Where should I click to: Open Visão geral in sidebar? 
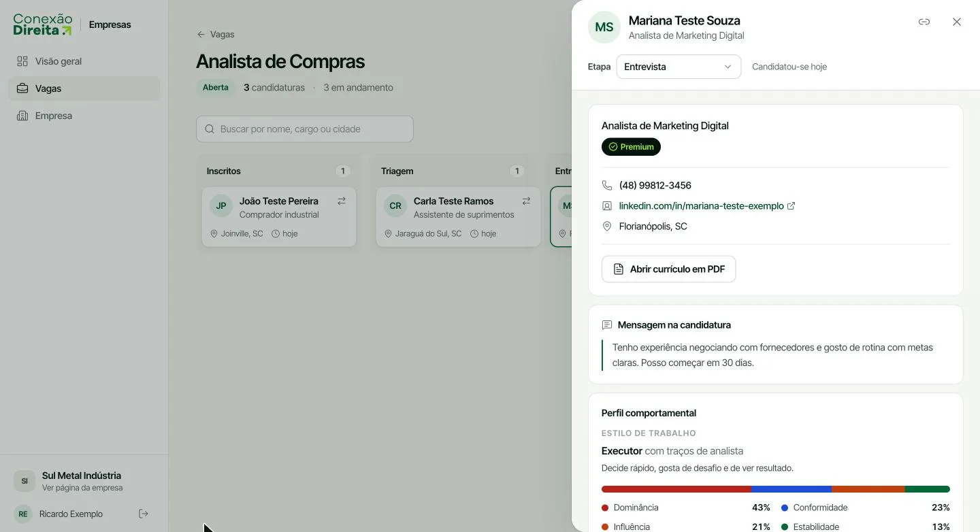[x=84, y=61]
